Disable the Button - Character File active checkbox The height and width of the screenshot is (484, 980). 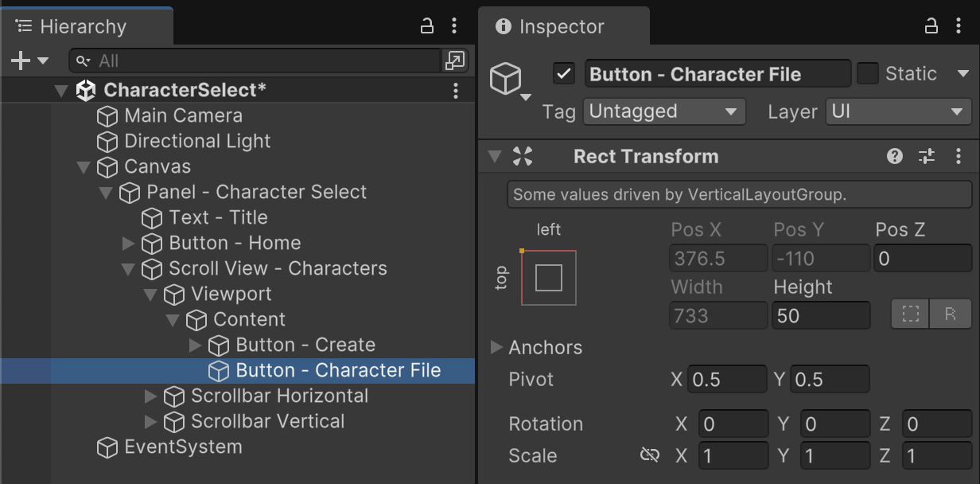click(564, 74)
